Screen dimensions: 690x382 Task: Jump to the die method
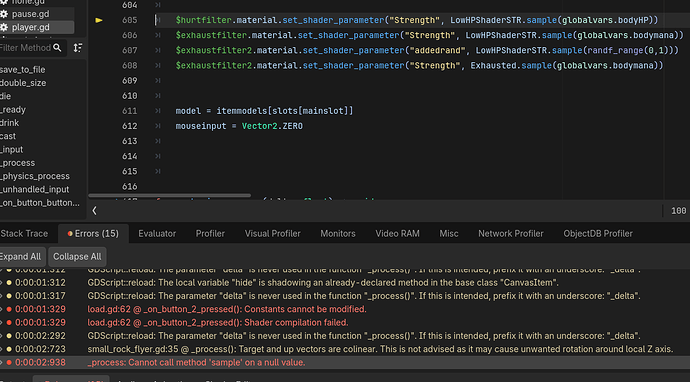click(x=6, y=96)
